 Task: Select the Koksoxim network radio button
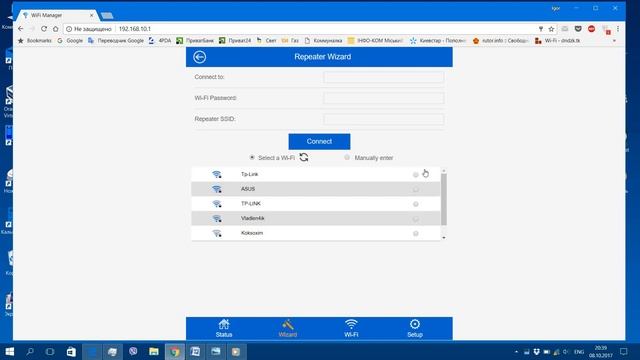pyautogui.click(x=416, y=233)
